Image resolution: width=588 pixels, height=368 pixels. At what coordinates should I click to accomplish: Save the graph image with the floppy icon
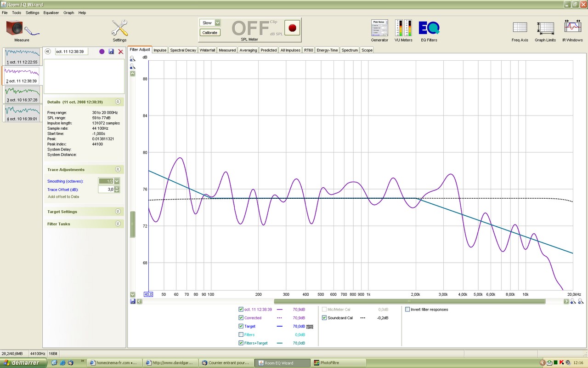click(x=133, y=301)
